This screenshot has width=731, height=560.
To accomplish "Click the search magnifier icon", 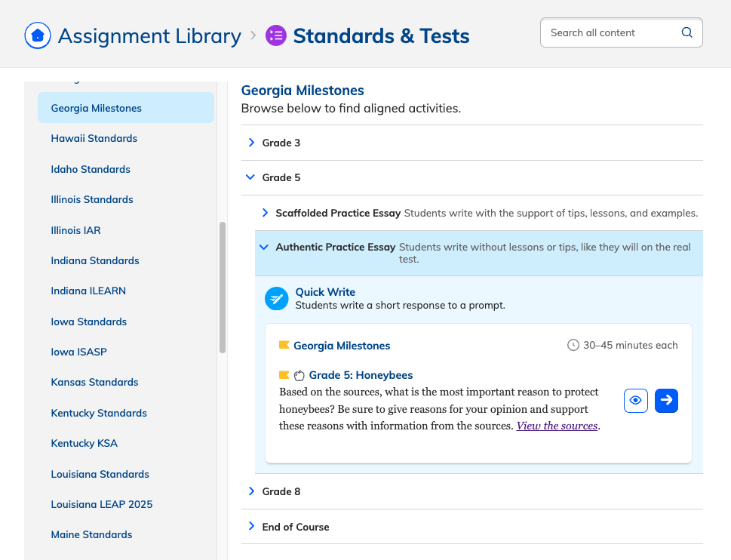I will (x=686, y=32).
